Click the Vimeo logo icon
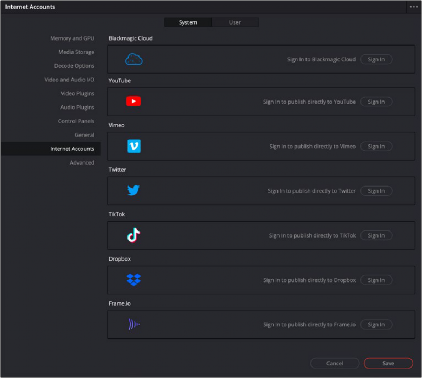Image resolution: width=422 pixels, height=378 pixels. click(x=134, y=146)
